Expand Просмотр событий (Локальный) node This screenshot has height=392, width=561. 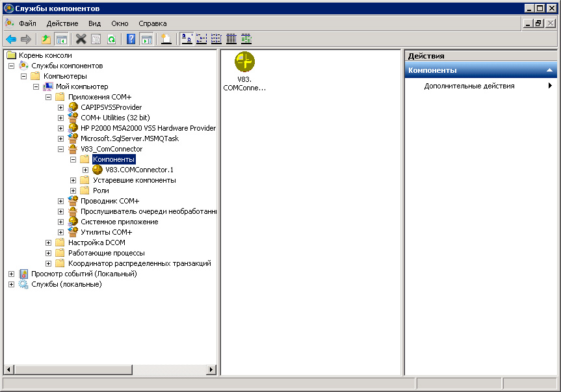[x=12, y=274]
